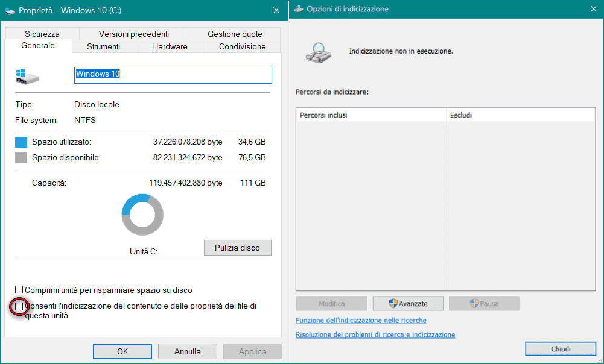Select the Generale tab

tap(38, 45)
